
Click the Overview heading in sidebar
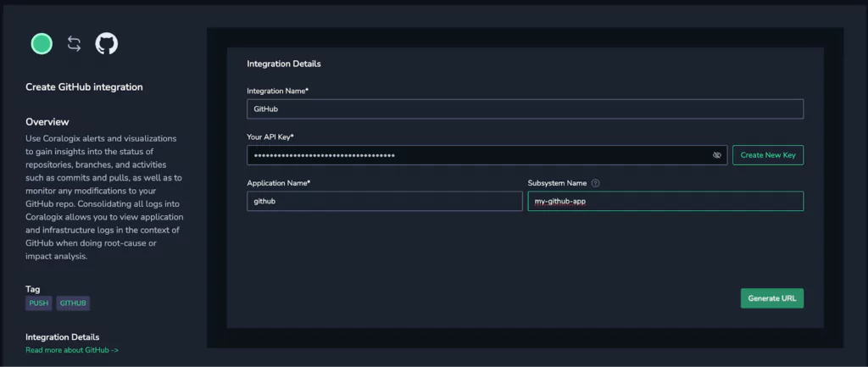click(47, 122)
